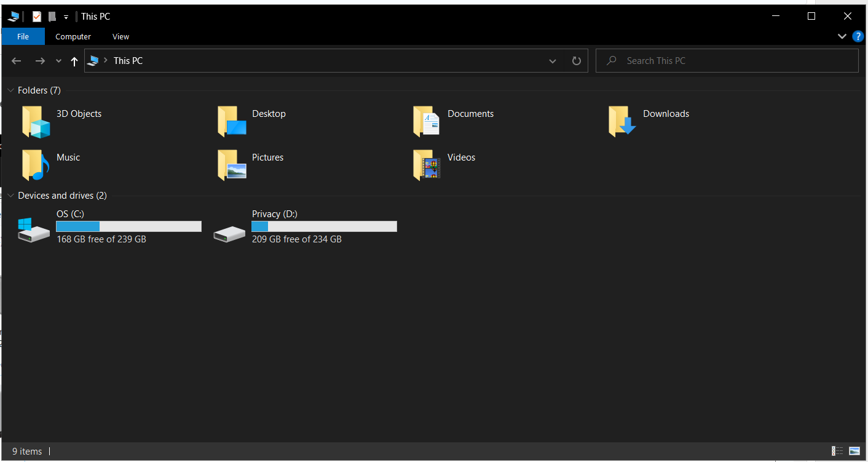Image resolution: width=868 pixels, height=462 pixels.
Task: Open the Computer ribbon tab
Action: click(x=73, y=37)
